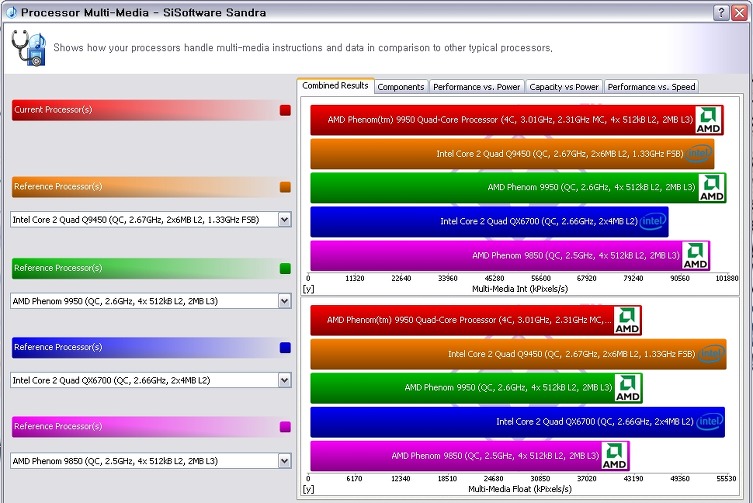
Task: Click the magenta Phenom 9850 Float result bar
Action: pos(470,456)
